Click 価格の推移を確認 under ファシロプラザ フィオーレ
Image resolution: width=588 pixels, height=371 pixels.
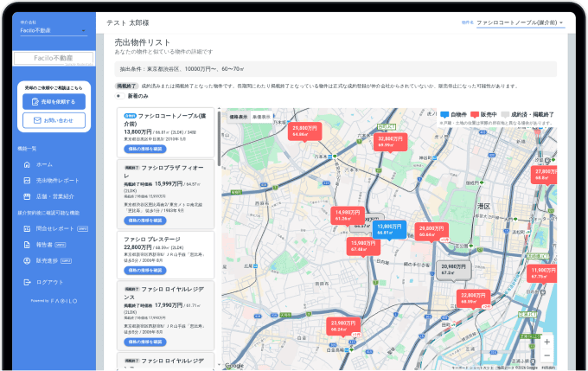(145, 221)
